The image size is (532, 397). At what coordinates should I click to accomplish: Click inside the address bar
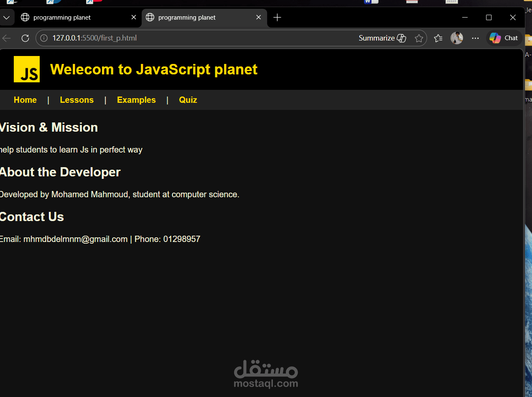167,38
